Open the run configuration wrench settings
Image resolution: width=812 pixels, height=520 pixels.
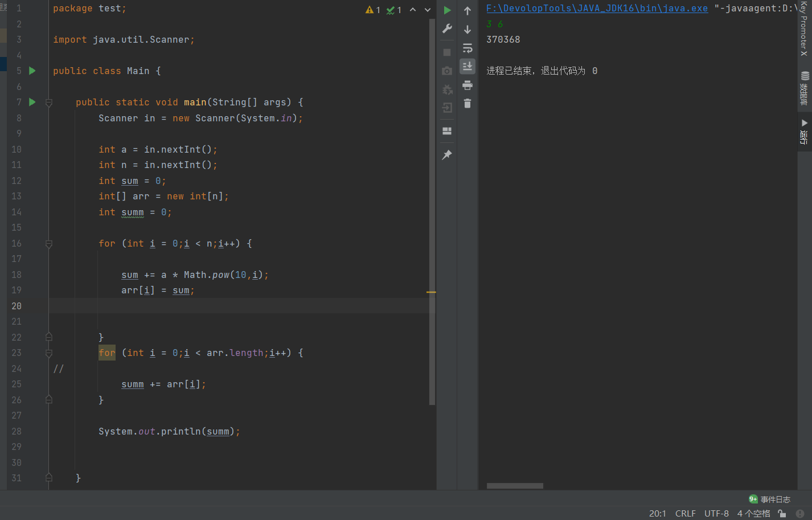(447, 28)
